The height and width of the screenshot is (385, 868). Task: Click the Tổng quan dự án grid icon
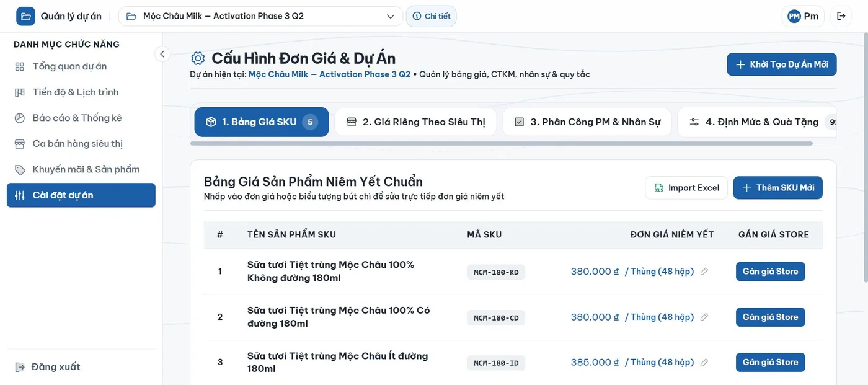pyautogui.click(x=20, y=66)
